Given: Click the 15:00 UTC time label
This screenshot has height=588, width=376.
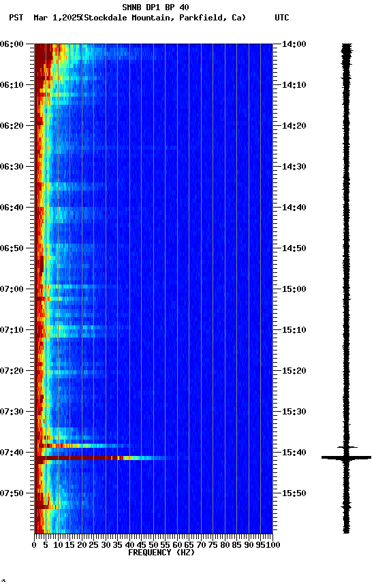Looking at the screenshot, I should tap(294, 289).
